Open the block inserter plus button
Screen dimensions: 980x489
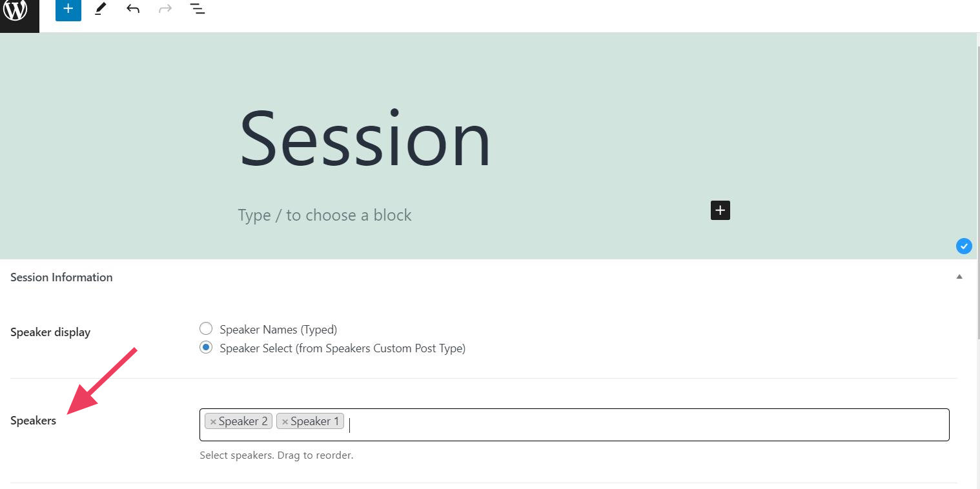(68, 9)
